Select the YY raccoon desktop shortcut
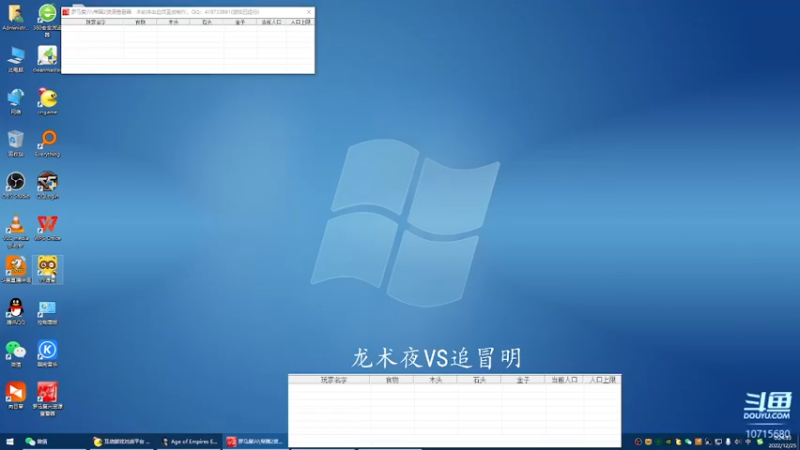 pos(47,269)
